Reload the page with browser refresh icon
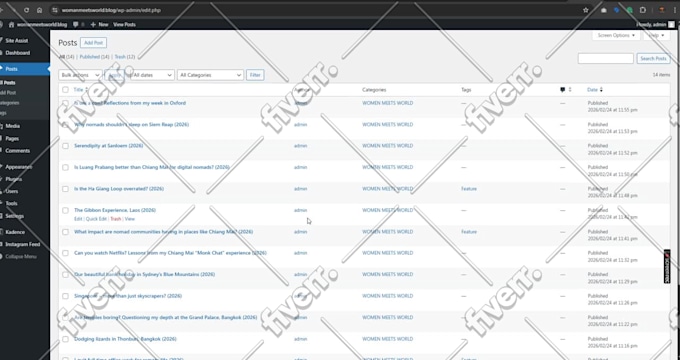Screen dimensions: 680x360 [26, 10]
